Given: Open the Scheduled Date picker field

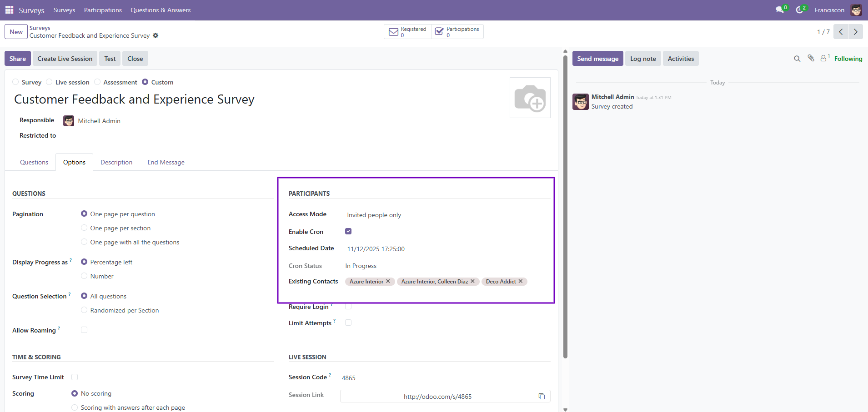Looking at the screenshot, I should coord(447,249).
